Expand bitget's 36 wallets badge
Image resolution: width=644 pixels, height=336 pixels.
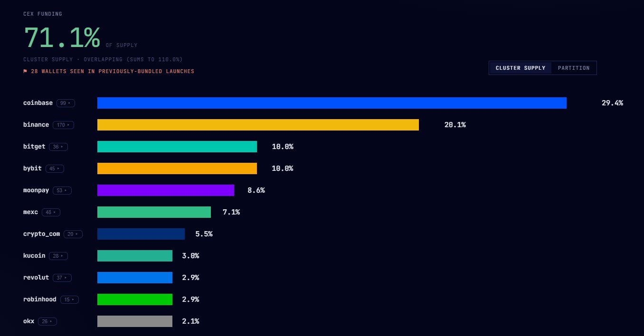tap(58, 147)
